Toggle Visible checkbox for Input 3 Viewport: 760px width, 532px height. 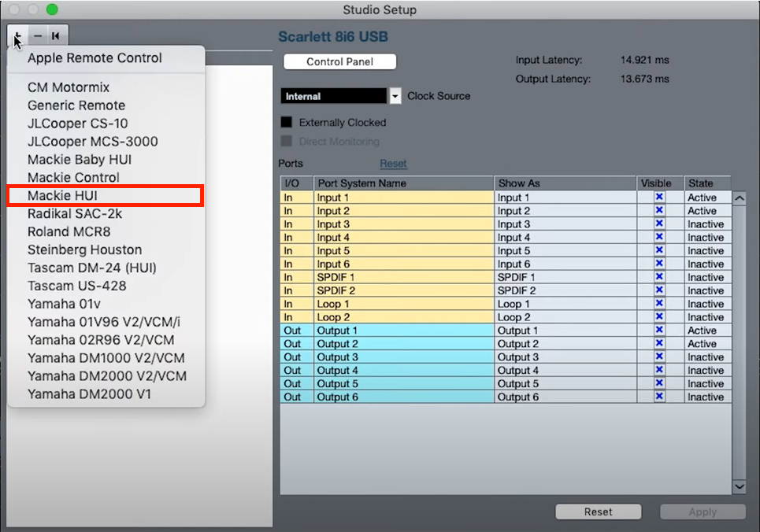(659, 224)
